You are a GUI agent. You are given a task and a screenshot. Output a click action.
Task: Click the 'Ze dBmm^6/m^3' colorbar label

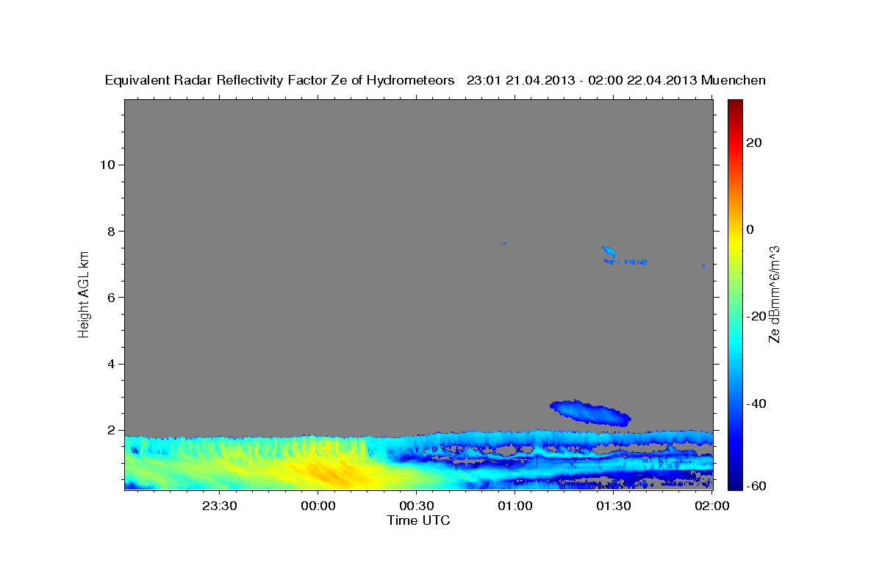774,294
